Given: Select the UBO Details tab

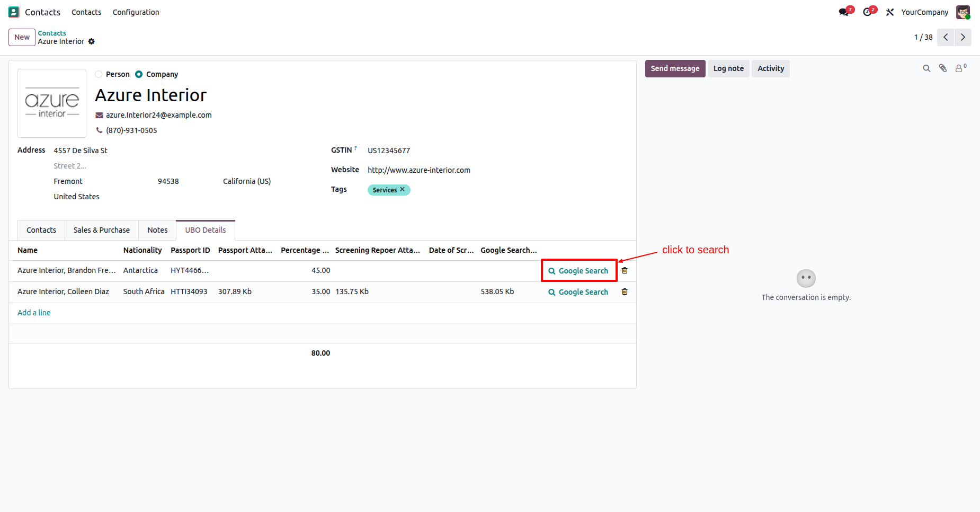Looking at the screenshot, I should [x=206, y=230].
